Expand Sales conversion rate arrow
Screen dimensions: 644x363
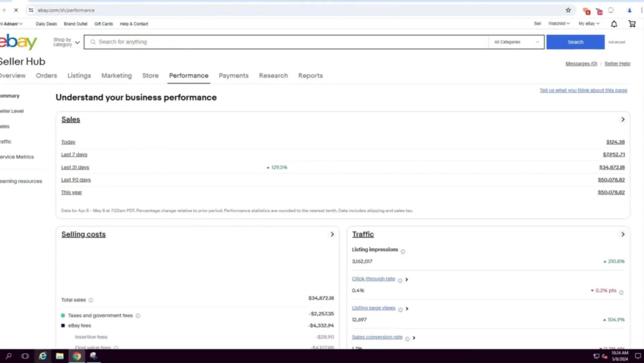(414, 338)
